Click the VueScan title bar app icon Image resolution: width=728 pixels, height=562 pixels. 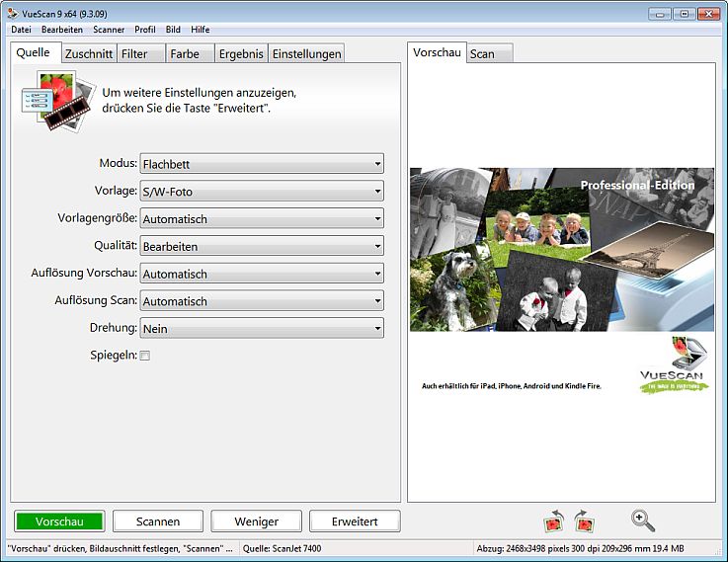coord(13,14)
